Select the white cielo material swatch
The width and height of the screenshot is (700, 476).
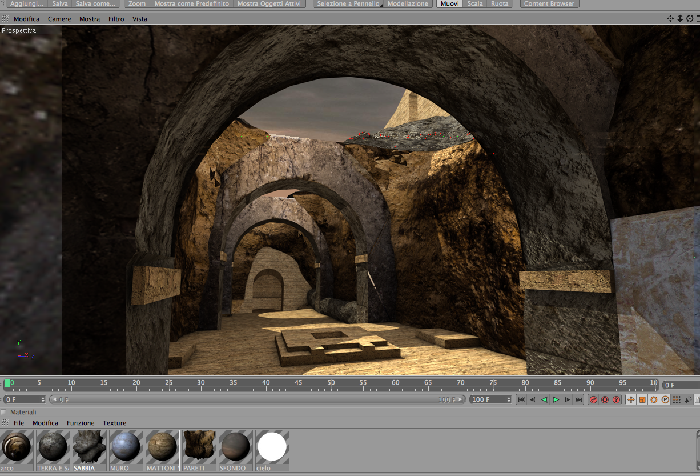point(272,447)
